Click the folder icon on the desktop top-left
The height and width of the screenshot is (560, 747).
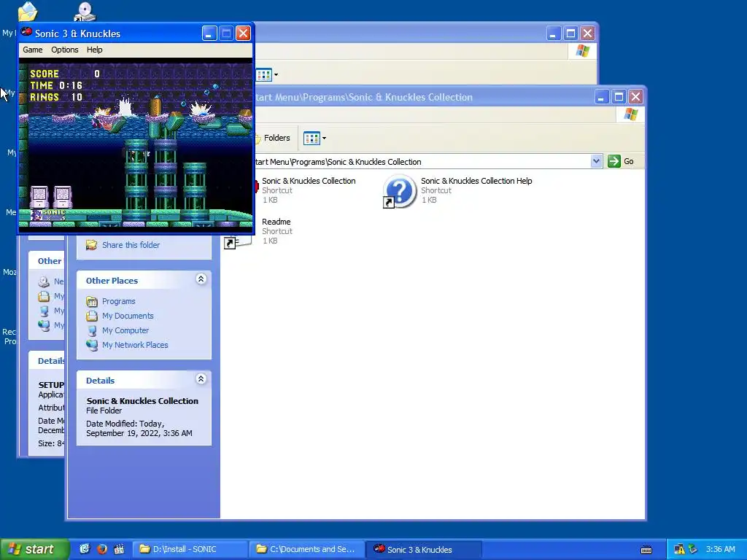pyautogui.click(x=28, y=12)
